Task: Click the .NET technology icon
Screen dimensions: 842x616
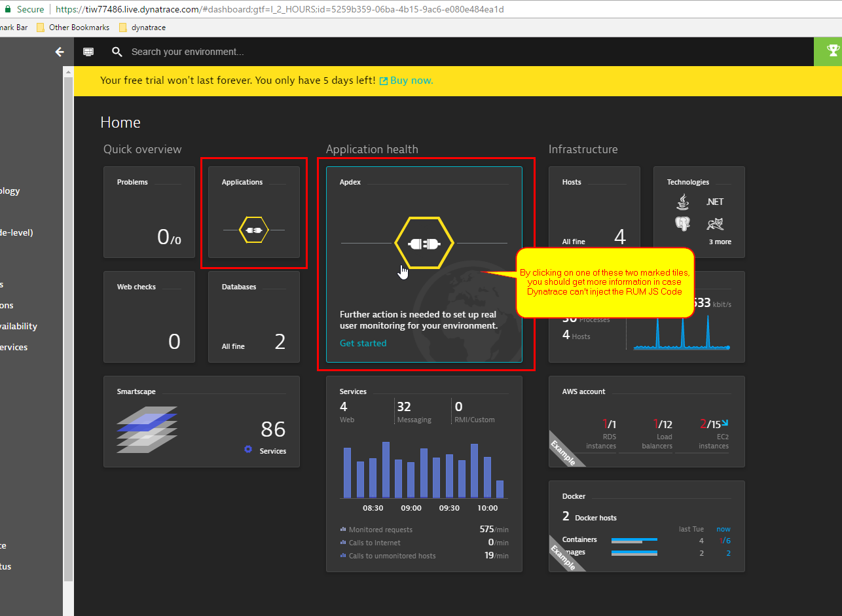Action: 714,202
